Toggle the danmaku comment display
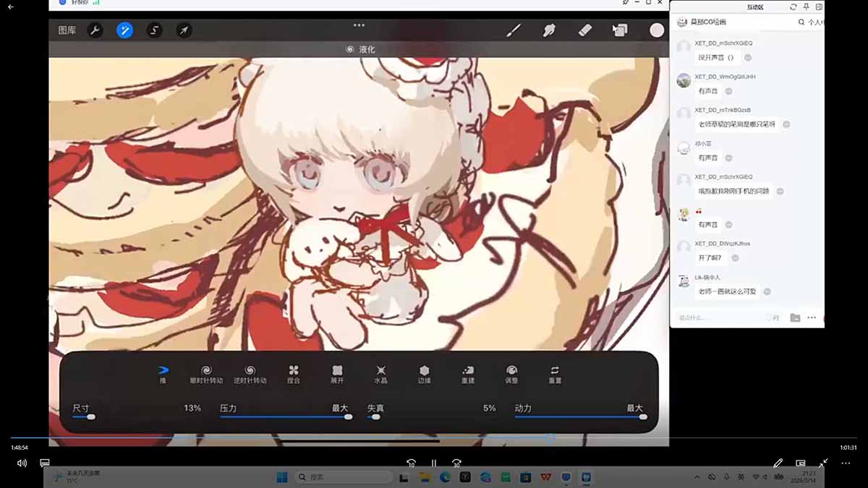This screenshot has height=488, width=868. [46, 463]
